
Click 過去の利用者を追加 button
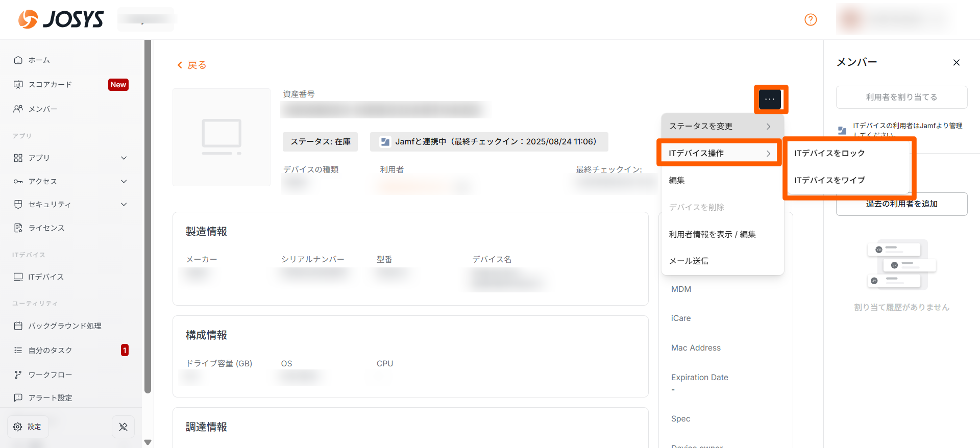coord(901,204)
